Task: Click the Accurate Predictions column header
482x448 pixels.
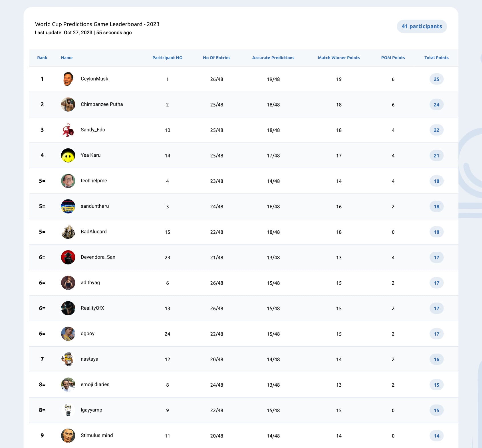Action: tap(273, 58)
